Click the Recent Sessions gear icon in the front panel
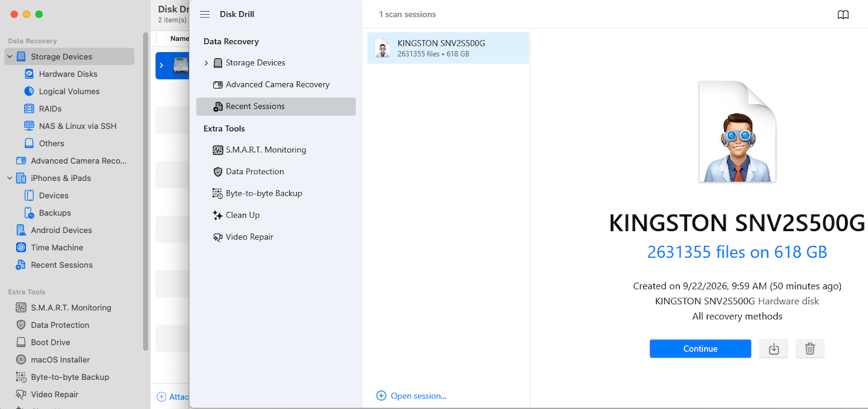The height and width of the screenshot is (409, 868). pyautogui.click(x=217, y=107)
